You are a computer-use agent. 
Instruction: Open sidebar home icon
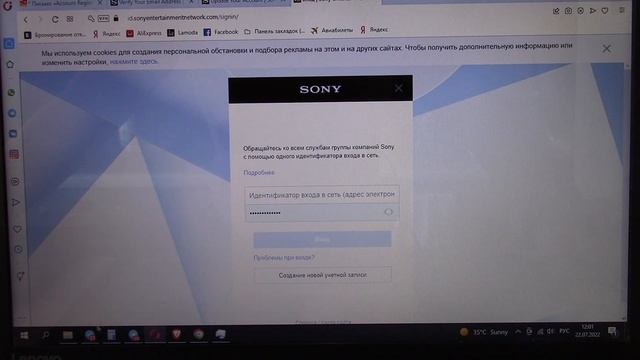click(10, 64)
